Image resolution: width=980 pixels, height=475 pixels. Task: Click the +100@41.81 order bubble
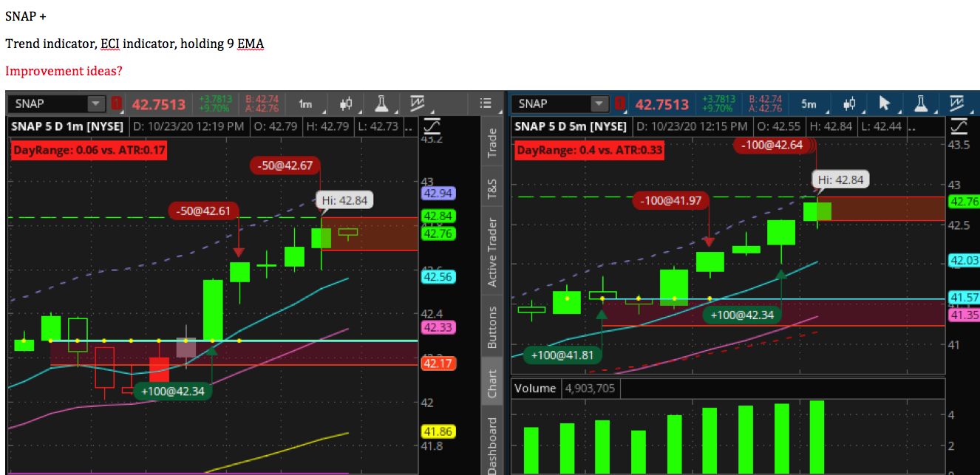(x=562, y=355)
